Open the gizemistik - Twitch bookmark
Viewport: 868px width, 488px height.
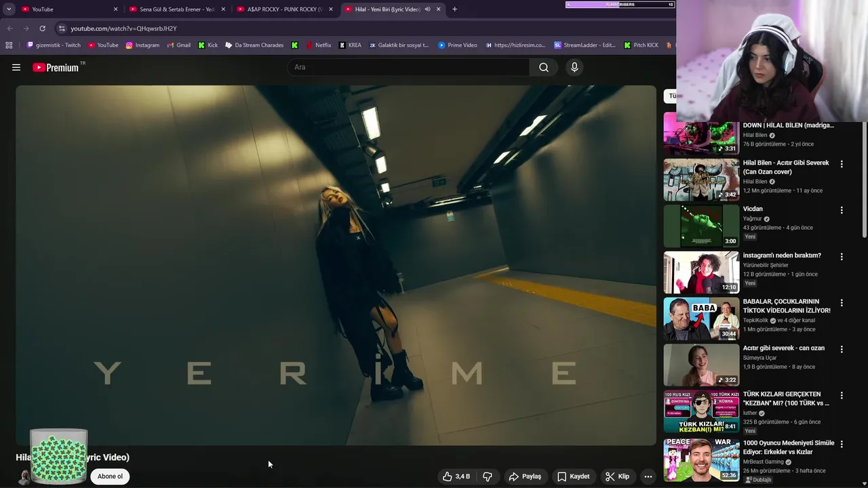coord(54,45)
